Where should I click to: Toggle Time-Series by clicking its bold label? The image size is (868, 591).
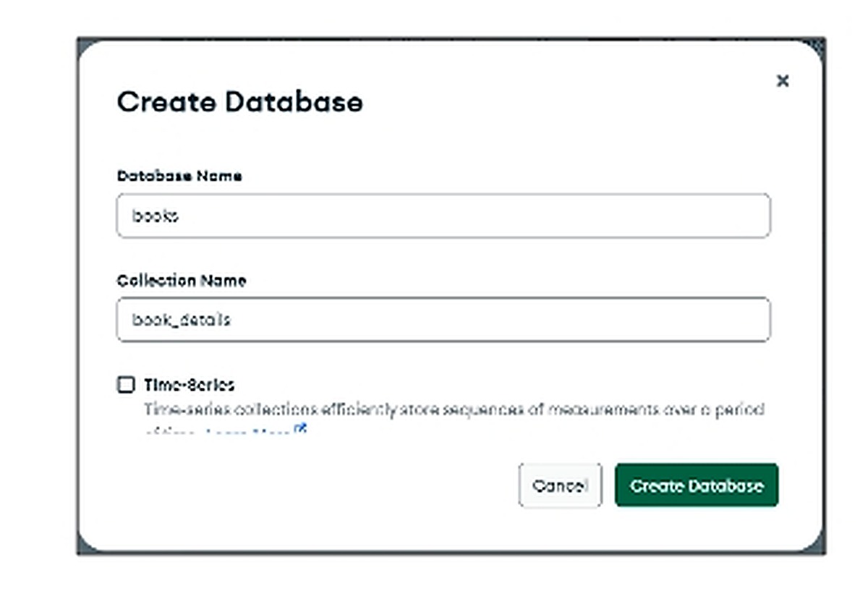coord(189,385)
